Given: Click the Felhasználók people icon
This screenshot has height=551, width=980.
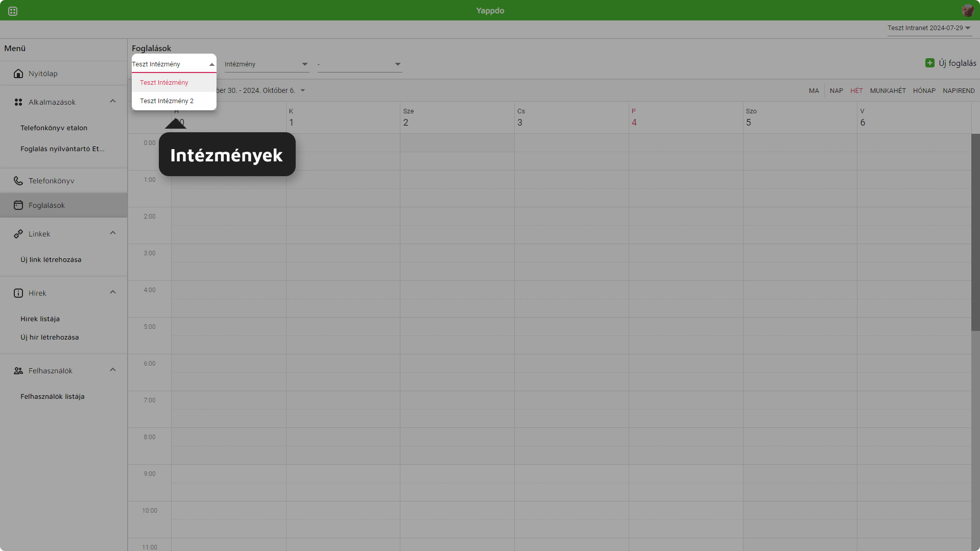Looking at the screenshot, I should pyautogui.click(x=18, y=371).
